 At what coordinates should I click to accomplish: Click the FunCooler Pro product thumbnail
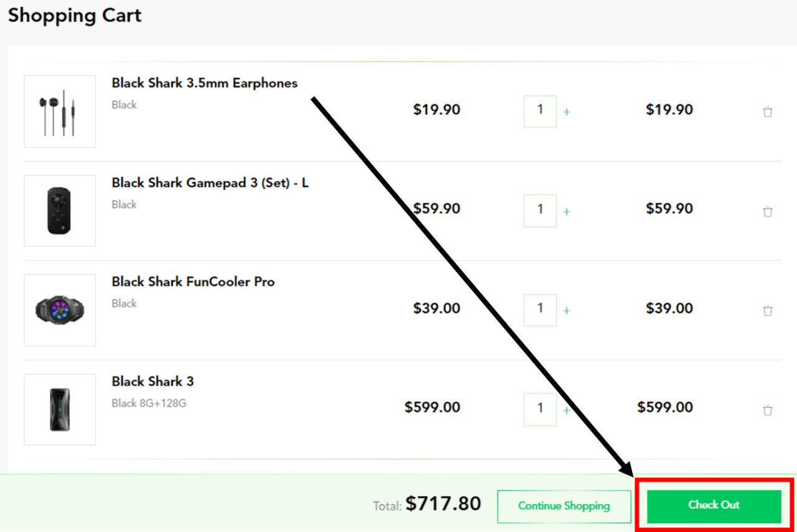click(59, 310)
